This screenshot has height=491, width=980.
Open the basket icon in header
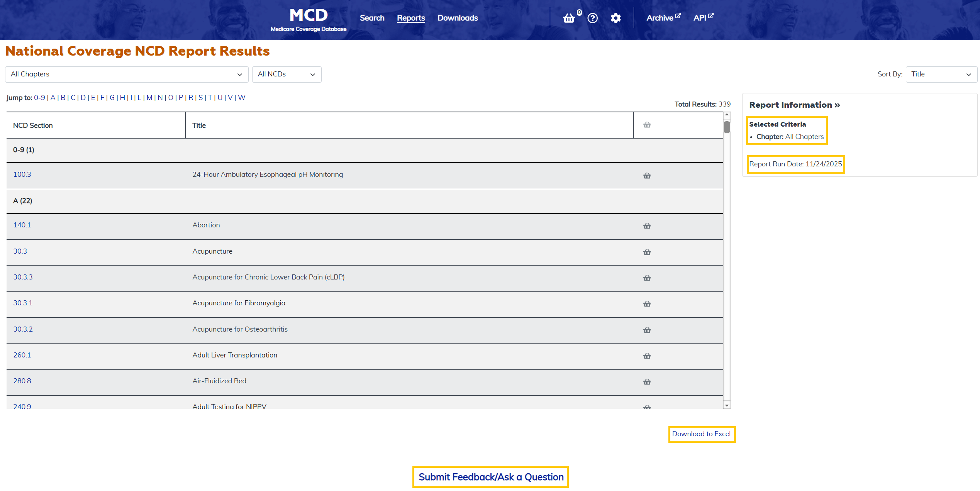click(x=569, y=18)
